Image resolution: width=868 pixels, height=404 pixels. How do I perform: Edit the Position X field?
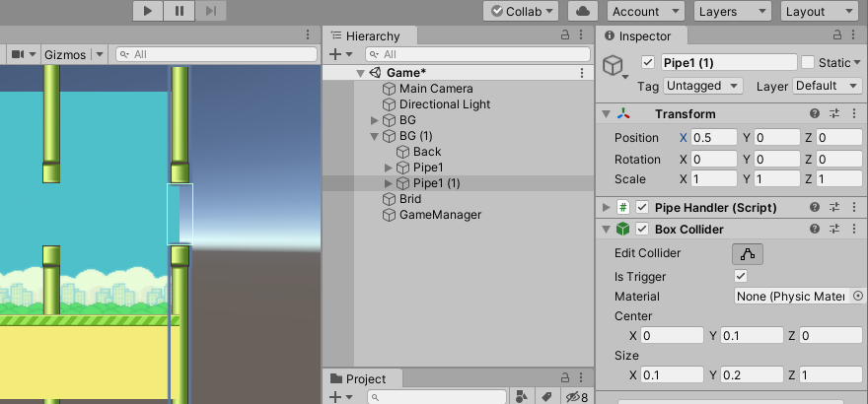(x=713, y=138)
